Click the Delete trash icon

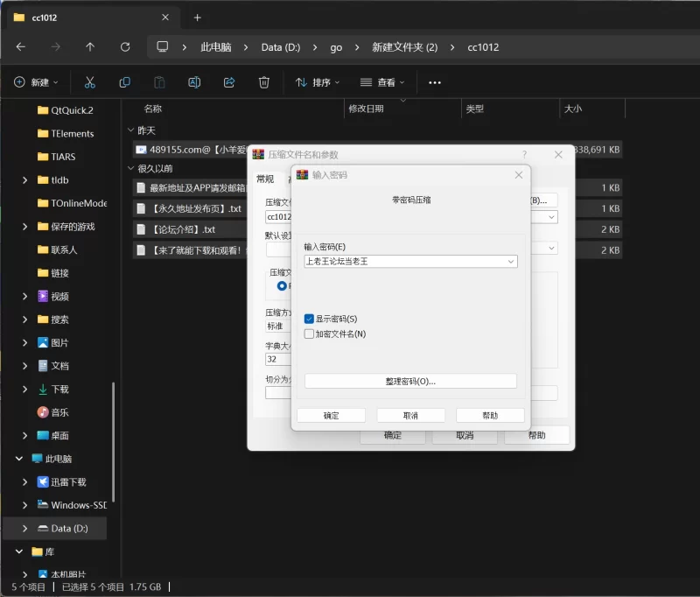tap(264, 82)
